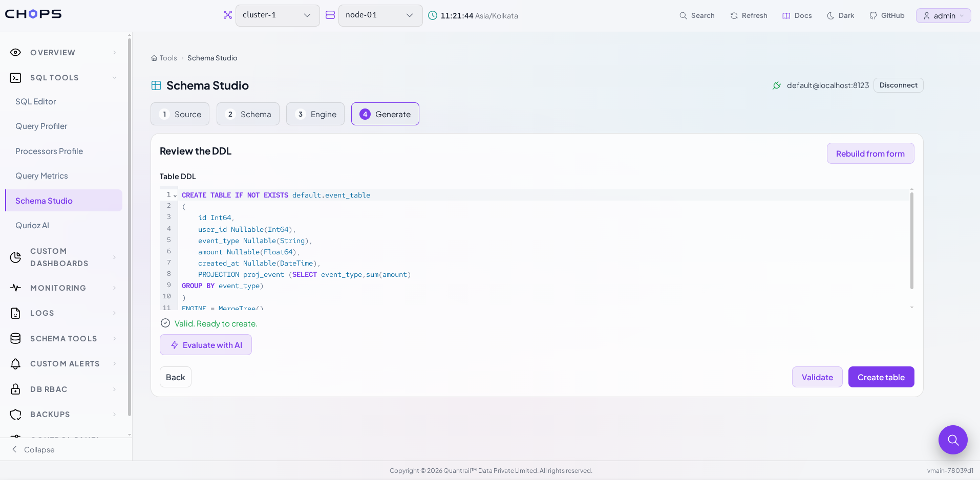Click the Back button
The image size is (980, 480).
[x=176, y=377]
